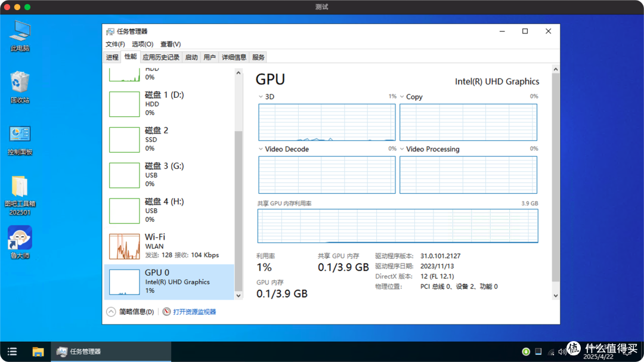This screenshot has width=644, height=362.
Task: Click the taskbar date 2025/4/22
Action: [x=598, y=357]
